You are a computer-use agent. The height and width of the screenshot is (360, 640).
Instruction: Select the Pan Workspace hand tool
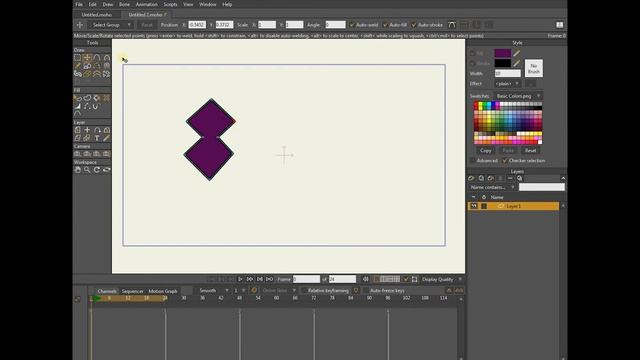pyautogui.click(x=77, y=170)
